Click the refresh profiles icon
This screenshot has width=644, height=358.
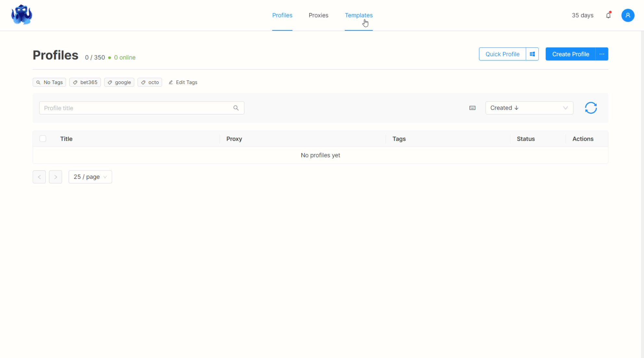(x=591, y=108)
